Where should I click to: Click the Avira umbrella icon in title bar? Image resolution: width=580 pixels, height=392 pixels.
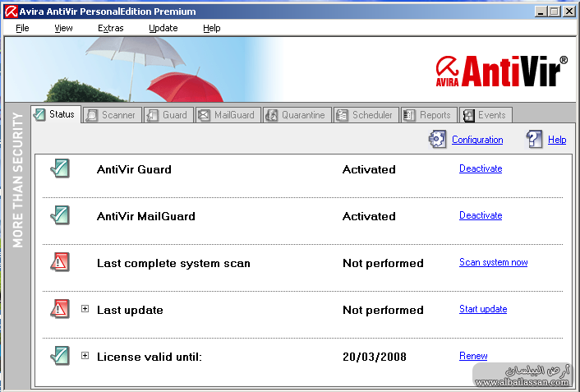[11, 12]
